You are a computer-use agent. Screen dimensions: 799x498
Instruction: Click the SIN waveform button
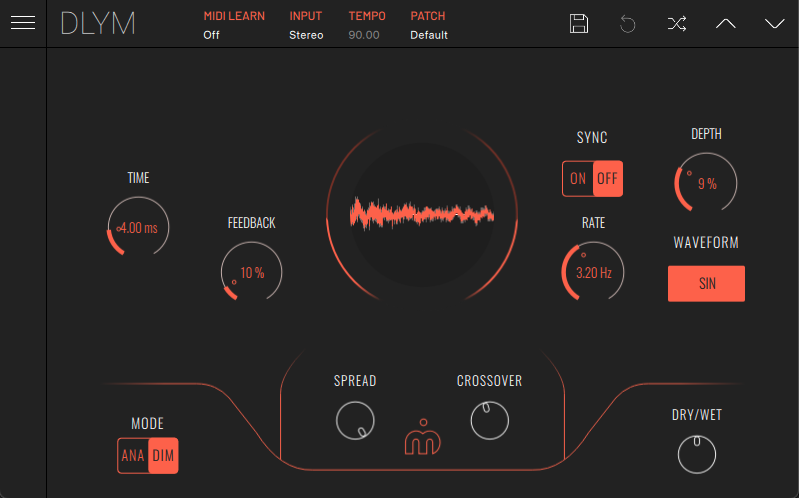coord(706,284)
